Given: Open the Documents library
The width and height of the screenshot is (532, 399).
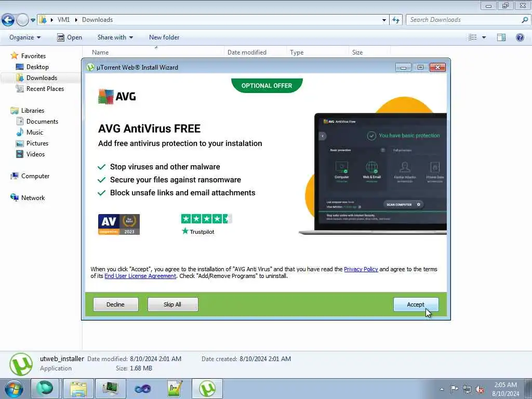Looking at the screenshot, I should coord(37,121).
